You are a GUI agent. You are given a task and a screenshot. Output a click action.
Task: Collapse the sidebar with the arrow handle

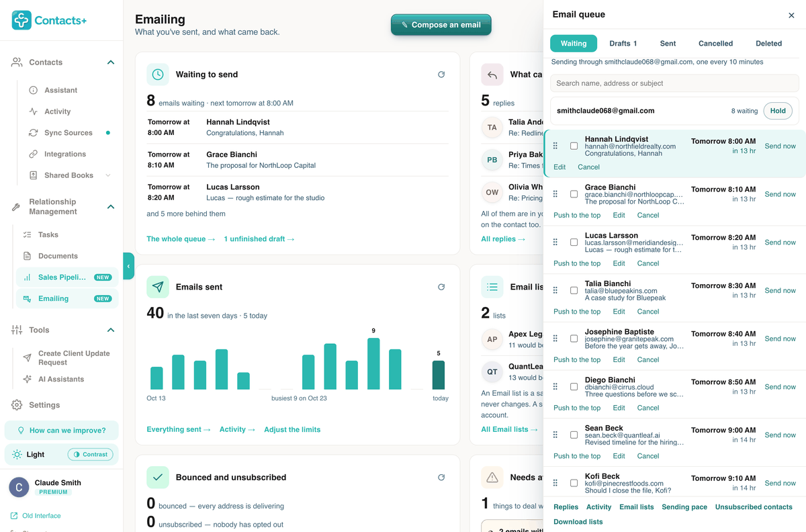coord(128,266)
